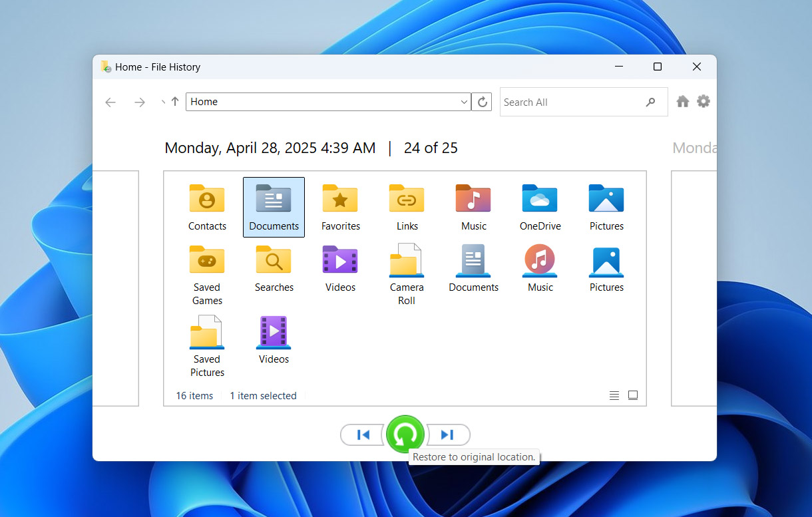Go to the previous backup version
Viewport: 812px width, 517px height.
coord(363,434)
